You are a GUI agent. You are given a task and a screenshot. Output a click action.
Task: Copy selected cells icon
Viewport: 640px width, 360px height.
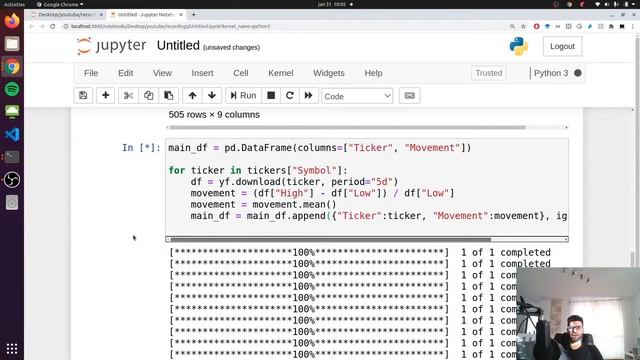(x=149, y=96)
